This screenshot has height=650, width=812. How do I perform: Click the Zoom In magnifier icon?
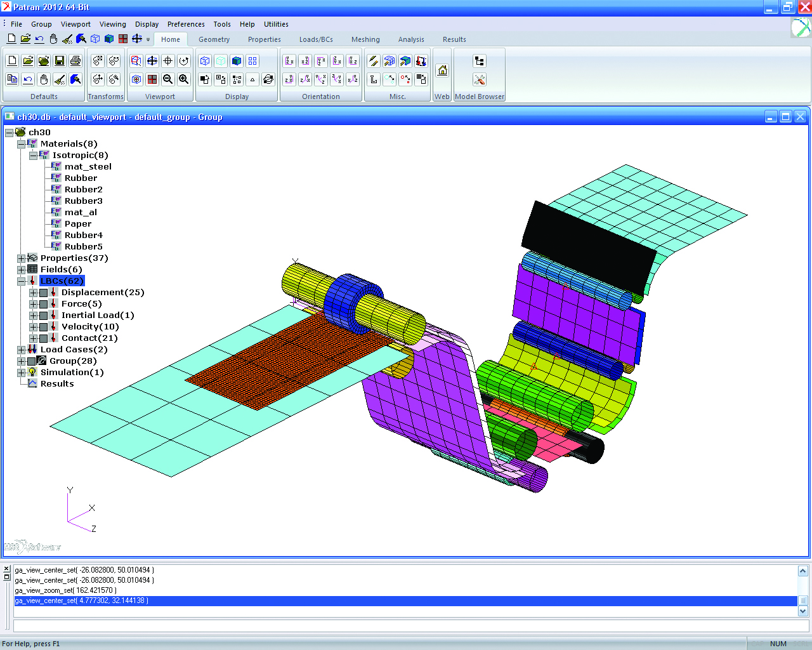tap(184, 79)
